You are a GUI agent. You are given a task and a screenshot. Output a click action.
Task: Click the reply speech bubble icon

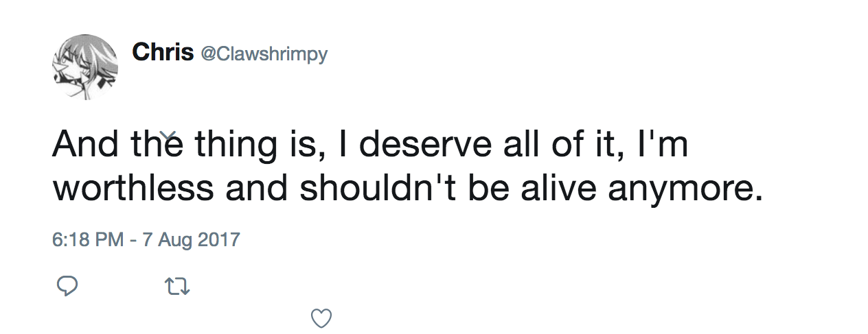click(x=67, y=286)
